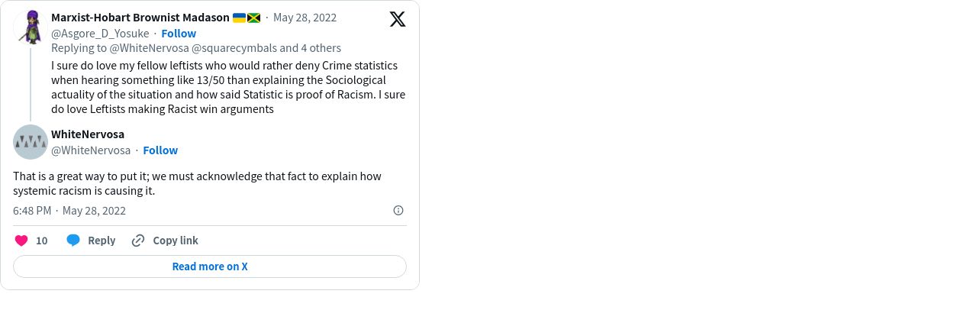Follow @WhiteNervosa
The image size is (980, 310).
pos(160,150)
